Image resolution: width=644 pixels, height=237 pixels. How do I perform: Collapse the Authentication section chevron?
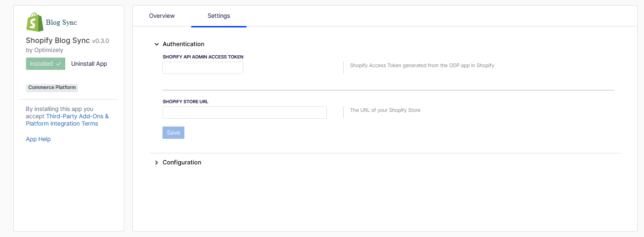(x=157, y=44)
